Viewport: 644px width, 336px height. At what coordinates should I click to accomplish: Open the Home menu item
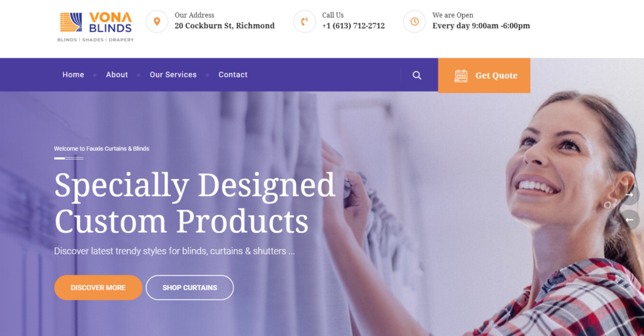[73, 75]
